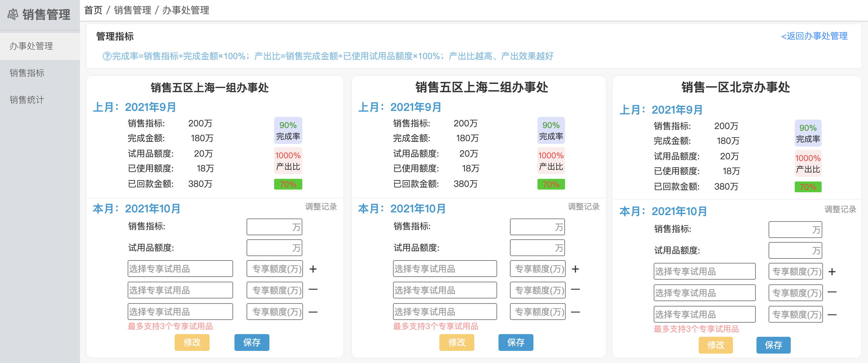Add a trial product row in 上海一组办事处
The height and width of the screenshot is (363, 868).
point(313,269)
